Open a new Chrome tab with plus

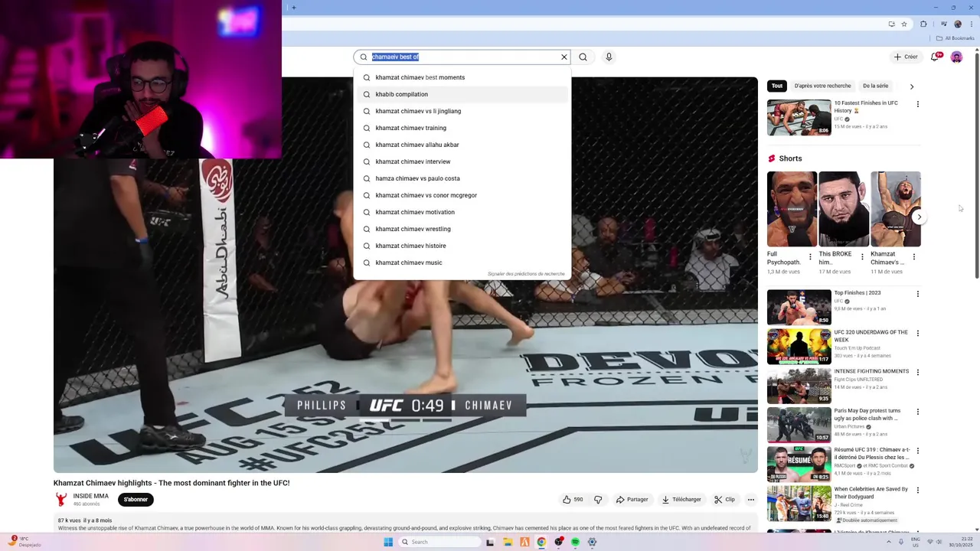click(293, 8)
